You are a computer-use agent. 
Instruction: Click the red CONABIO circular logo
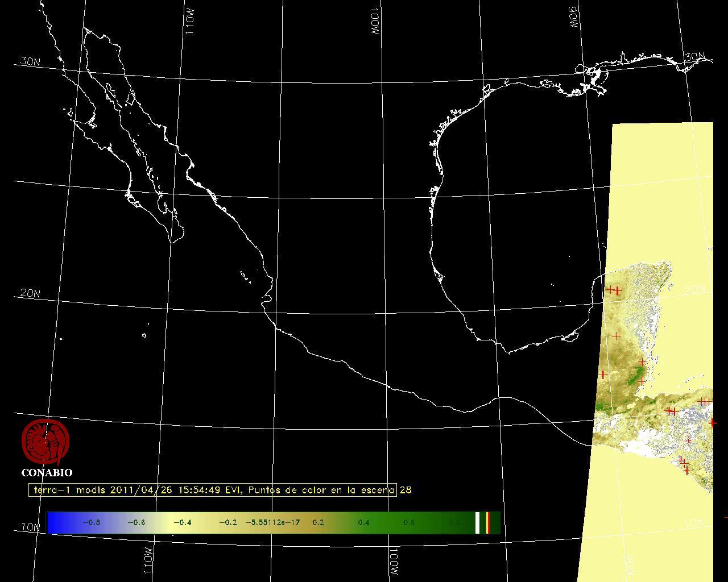(45, 442)
